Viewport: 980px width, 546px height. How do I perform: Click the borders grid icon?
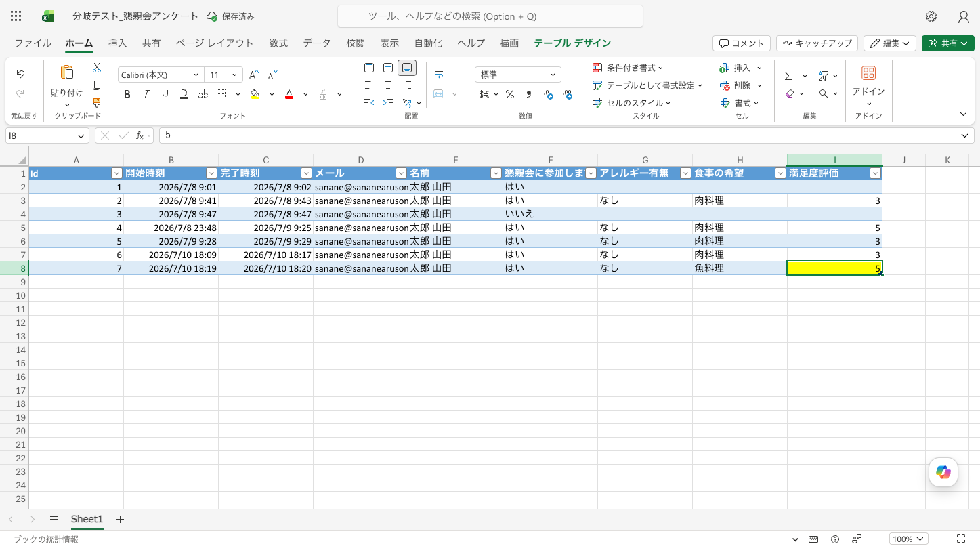(221, 94)
